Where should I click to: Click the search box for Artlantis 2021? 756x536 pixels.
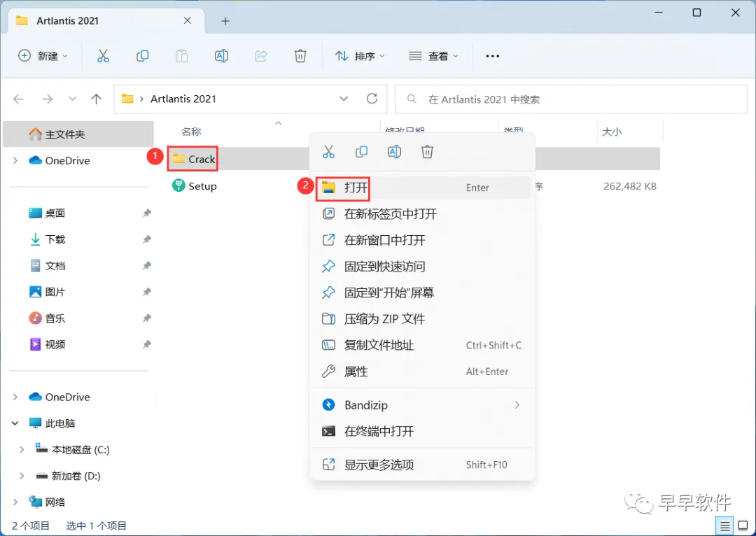[571, 99]
